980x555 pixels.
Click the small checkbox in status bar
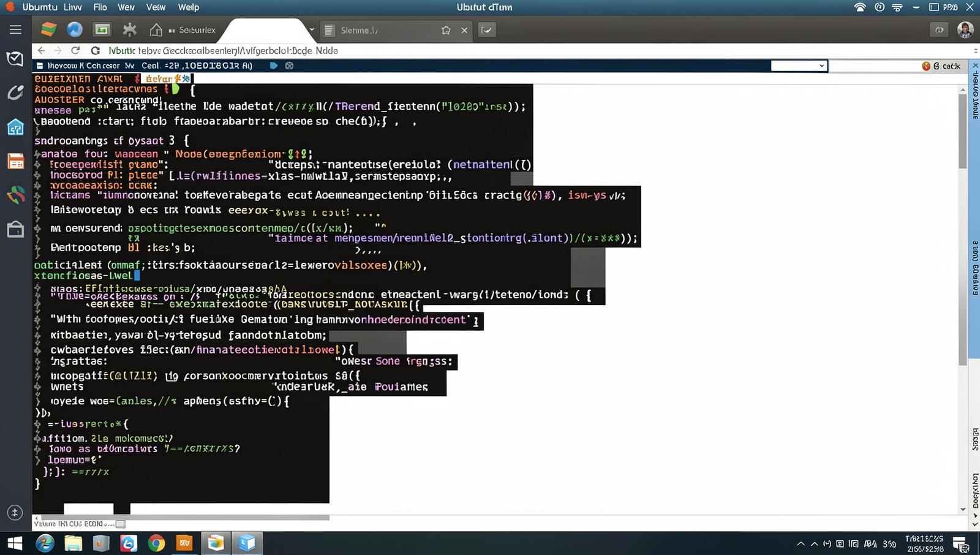[x=121, y=524]
